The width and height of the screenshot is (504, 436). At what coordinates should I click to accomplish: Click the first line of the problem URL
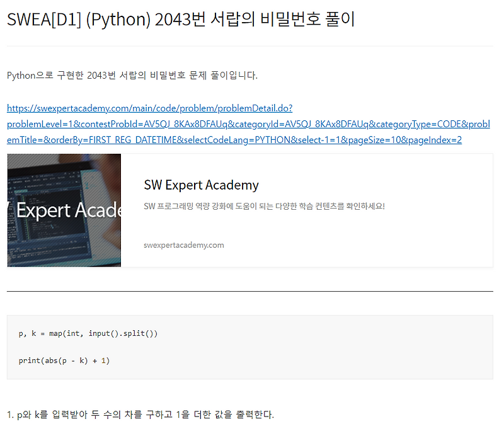click(x=149, y=108)
